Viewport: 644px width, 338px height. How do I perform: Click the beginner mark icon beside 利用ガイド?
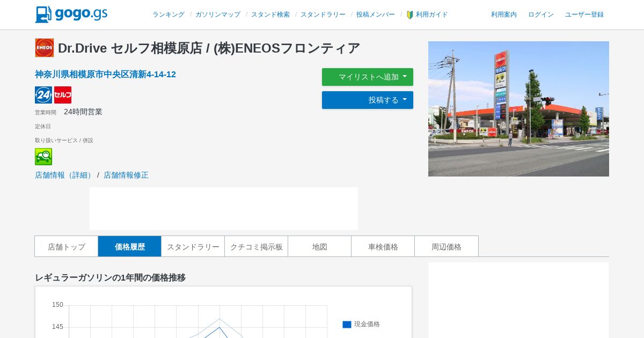[410, 15]
